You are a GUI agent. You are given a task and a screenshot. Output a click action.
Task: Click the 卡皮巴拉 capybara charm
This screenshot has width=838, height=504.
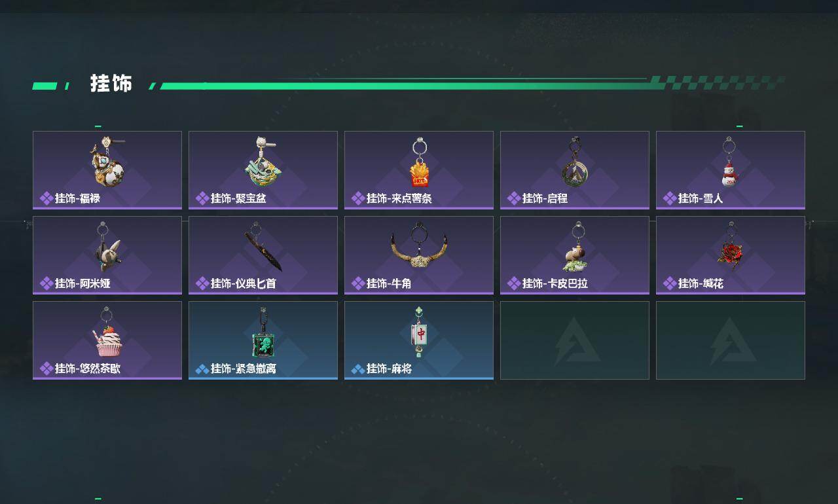[575, 247]
